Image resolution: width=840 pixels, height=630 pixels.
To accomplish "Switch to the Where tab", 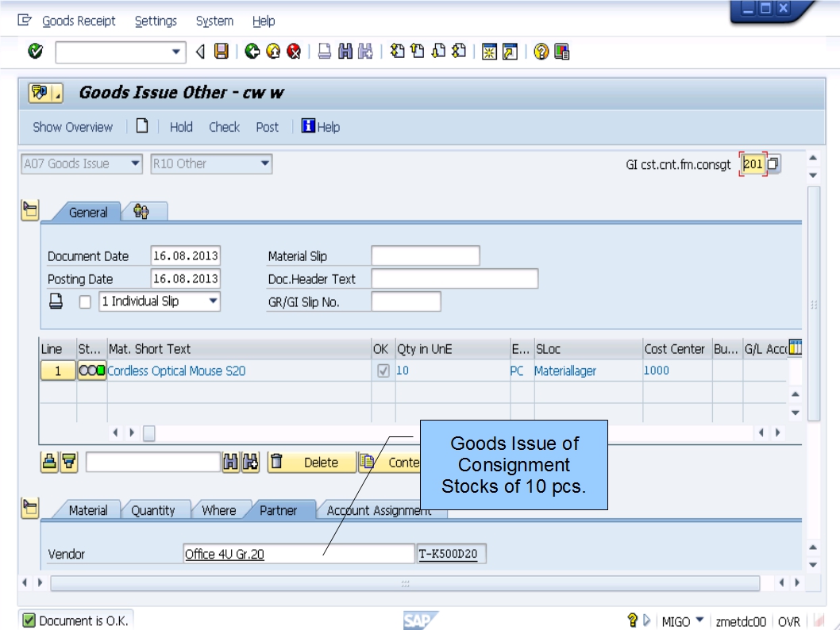I will click(x=218, y=510).
